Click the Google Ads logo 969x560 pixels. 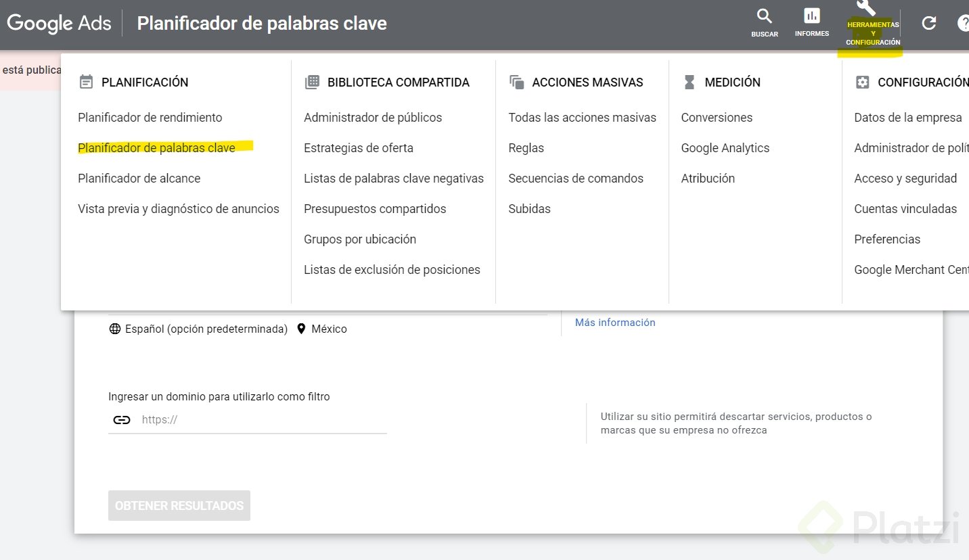click(x=58, y=23)
